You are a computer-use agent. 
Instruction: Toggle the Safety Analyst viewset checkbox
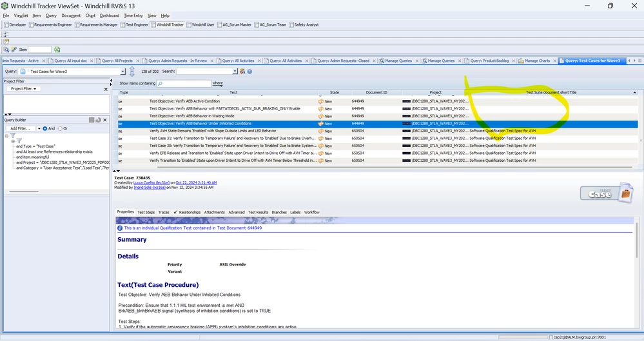click(x=291, y=24)
